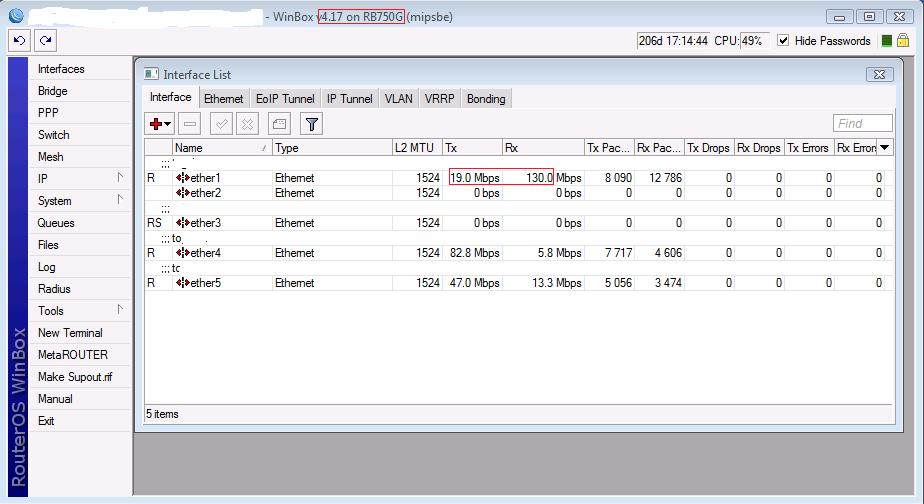
Task: Expand the Tools submenu
Action: pos(120,309)
